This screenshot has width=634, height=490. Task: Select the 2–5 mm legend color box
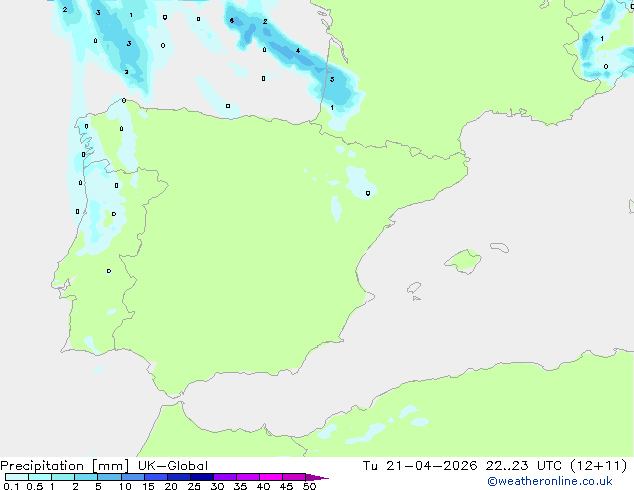point(86,477)
